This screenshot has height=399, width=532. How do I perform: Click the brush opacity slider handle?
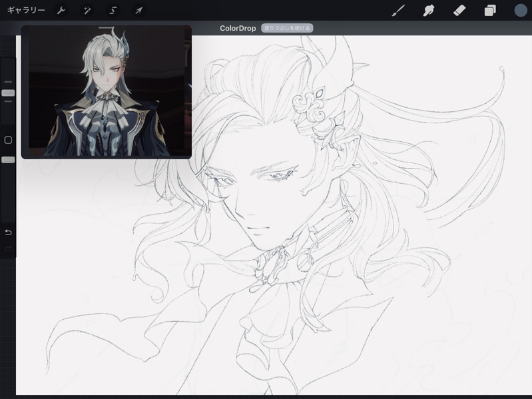8,160
